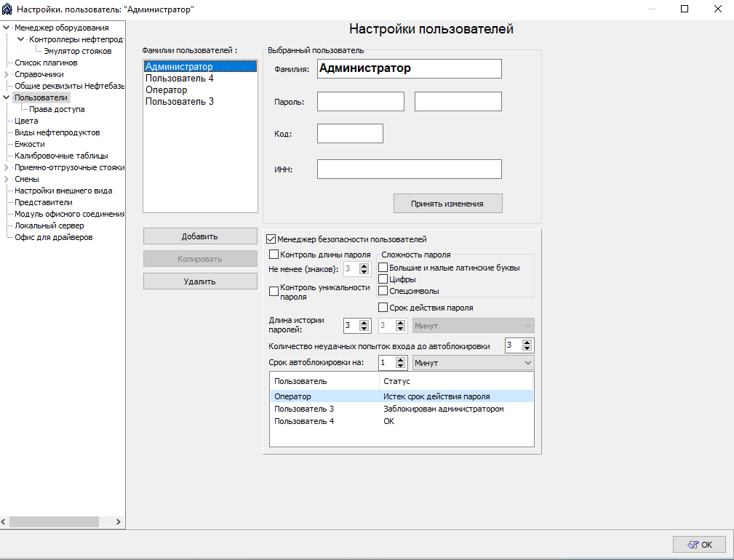Focus the password confirmation field
734x560 pixels.
click(x=458, y=102)
